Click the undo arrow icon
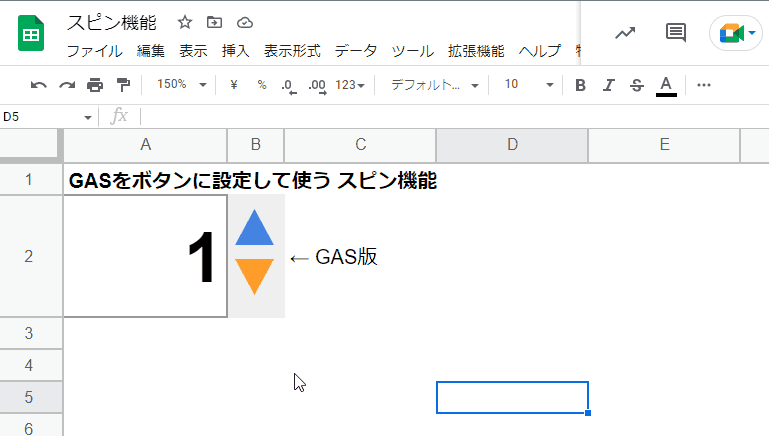The height and width of the screenshot is (436, 769). pos(38,85)
